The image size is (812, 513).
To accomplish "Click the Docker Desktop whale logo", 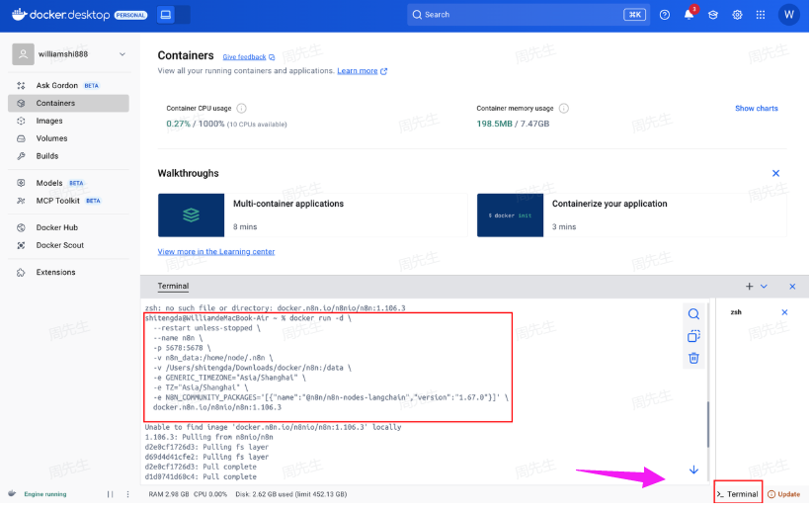I will tap(19, 14).
